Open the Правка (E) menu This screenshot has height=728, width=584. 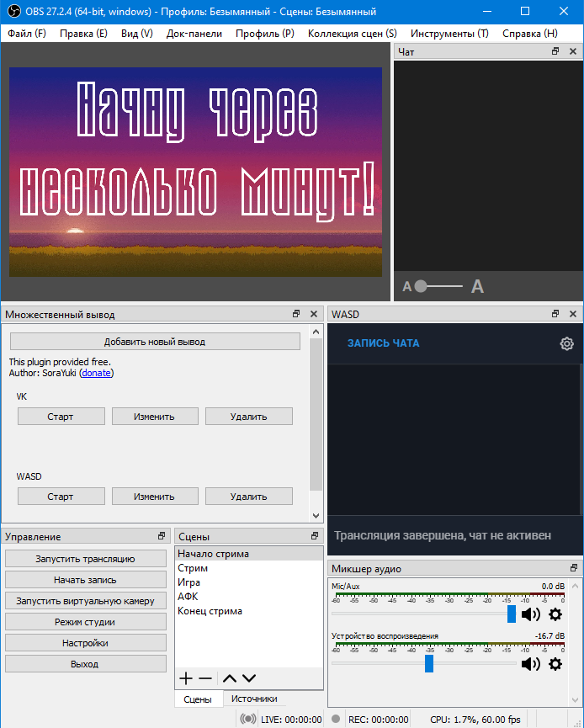(x=83, y=34)
